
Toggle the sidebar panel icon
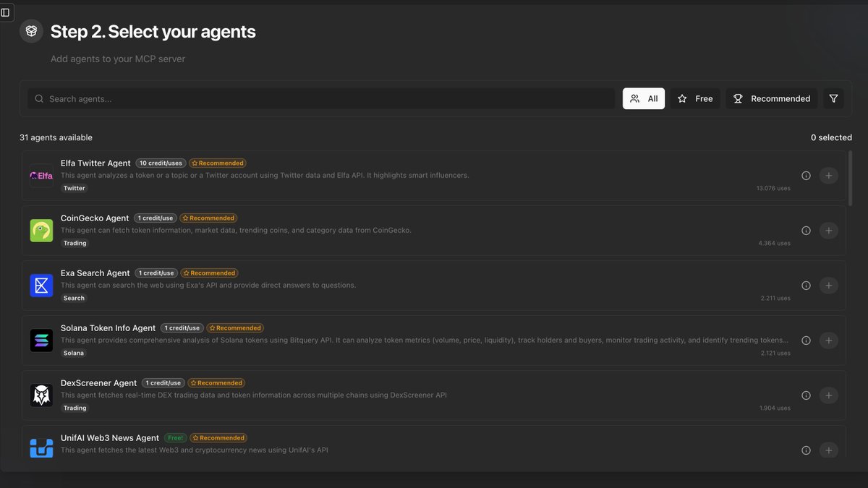[5, 12]
